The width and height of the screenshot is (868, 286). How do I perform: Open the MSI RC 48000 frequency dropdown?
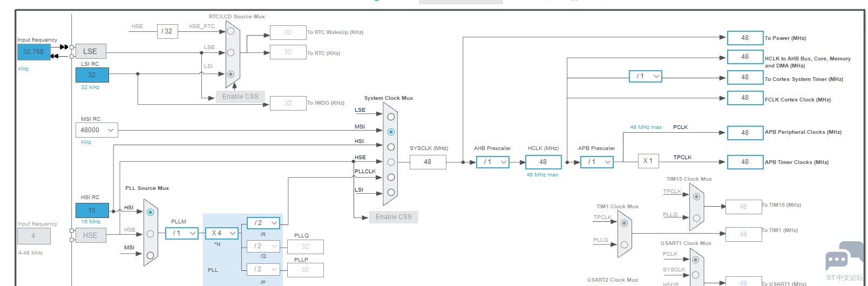point(97,130)
